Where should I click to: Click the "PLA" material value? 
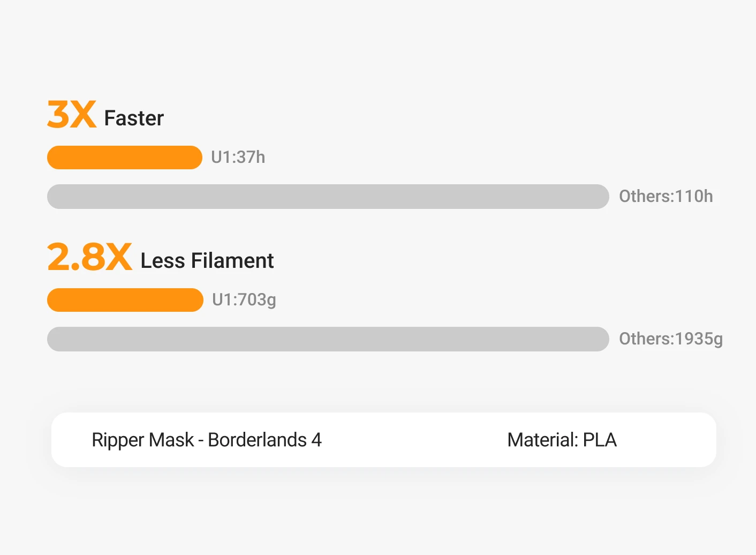click(600, 440)
